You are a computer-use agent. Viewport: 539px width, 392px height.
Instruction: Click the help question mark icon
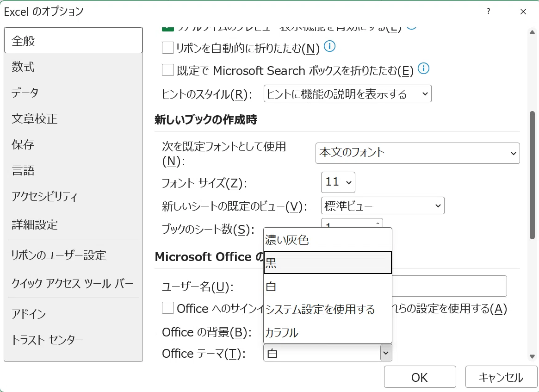[x=488, y=12]
